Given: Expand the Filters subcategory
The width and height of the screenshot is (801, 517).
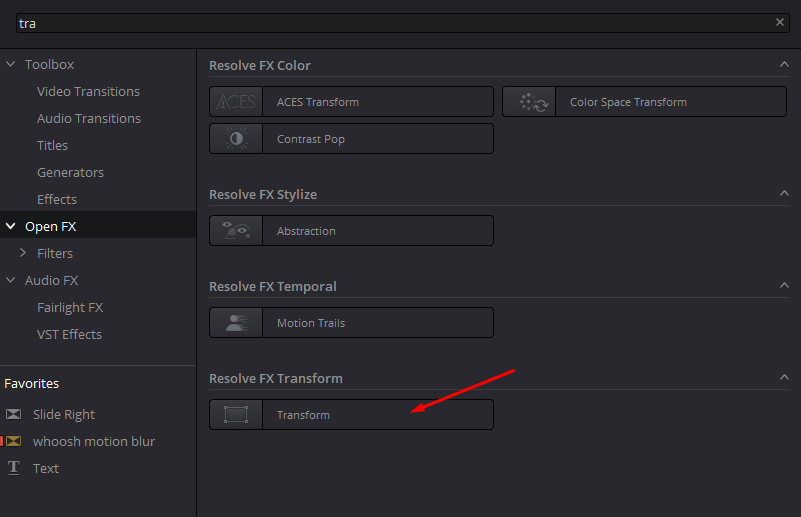Looking at the screenshot, I should (x=23, y=253).
